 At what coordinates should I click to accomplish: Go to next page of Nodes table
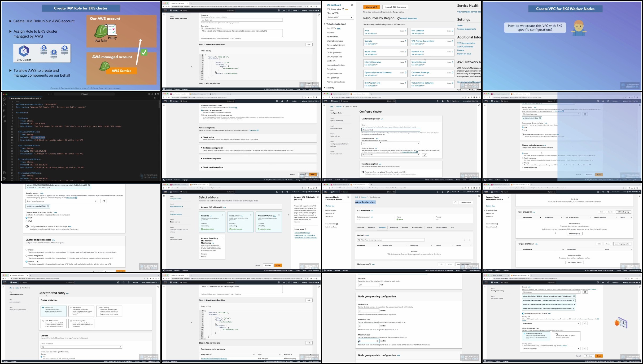470,240
